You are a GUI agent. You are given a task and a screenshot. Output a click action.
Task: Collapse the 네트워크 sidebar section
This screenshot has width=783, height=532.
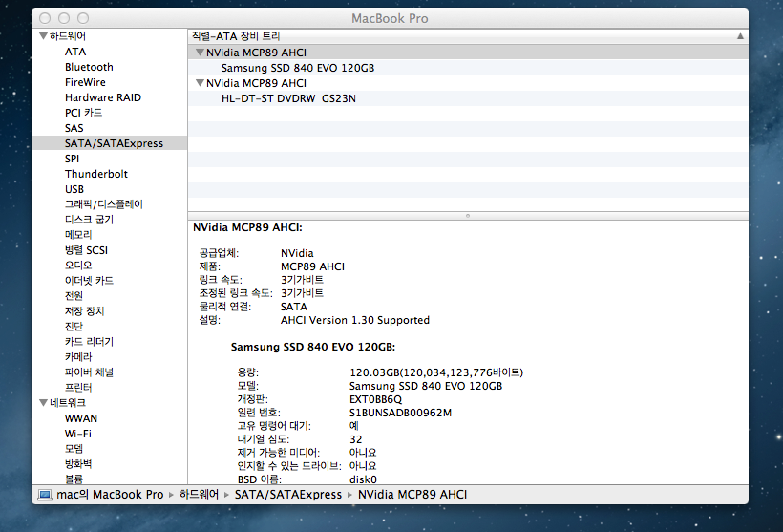pos(43,403)
